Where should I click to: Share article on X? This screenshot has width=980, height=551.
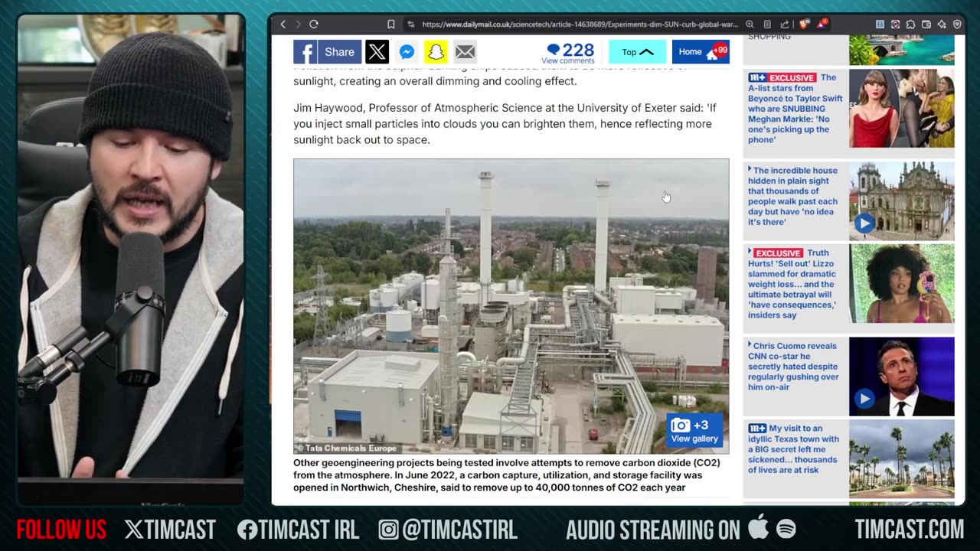pos(377,52)
